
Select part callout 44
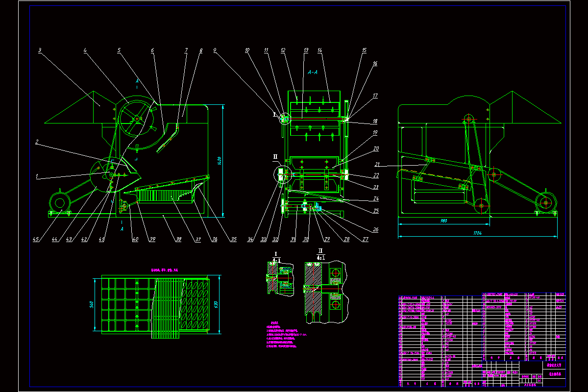tap(55, 240)
